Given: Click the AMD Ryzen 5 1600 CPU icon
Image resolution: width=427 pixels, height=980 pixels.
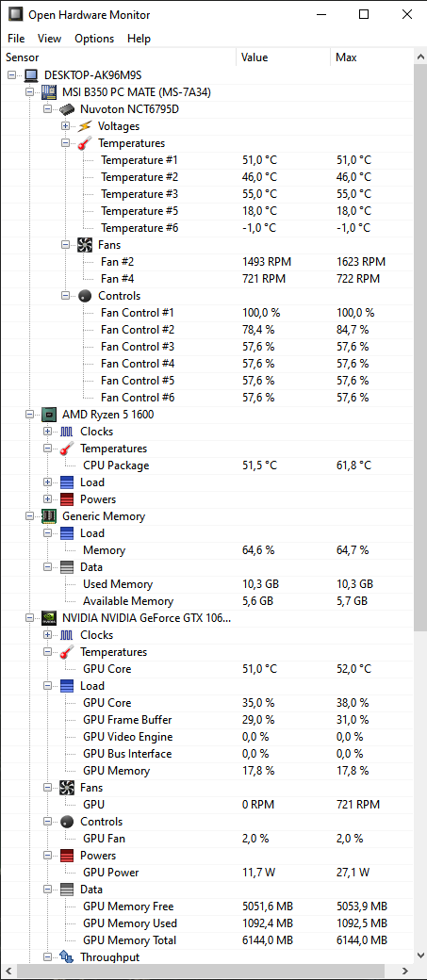Looking at the screenshot, I should point(49,415).
